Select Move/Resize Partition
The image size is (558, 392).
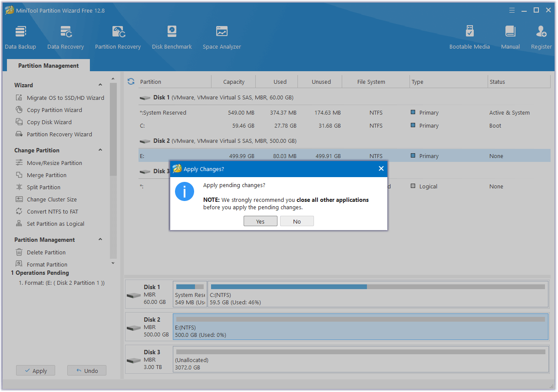click(49, 163)
